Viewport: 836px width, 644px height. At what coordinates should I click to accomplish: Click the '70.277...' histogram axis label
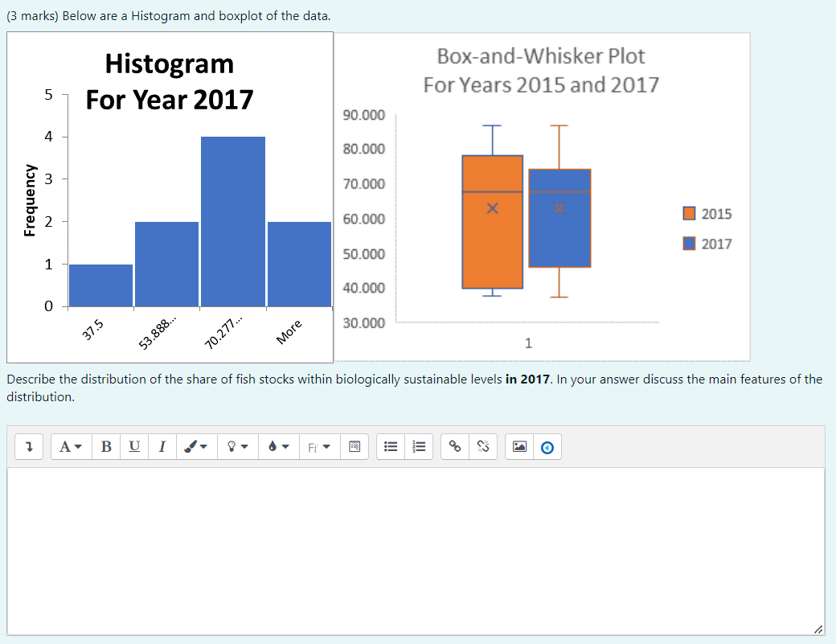(223, 333)
